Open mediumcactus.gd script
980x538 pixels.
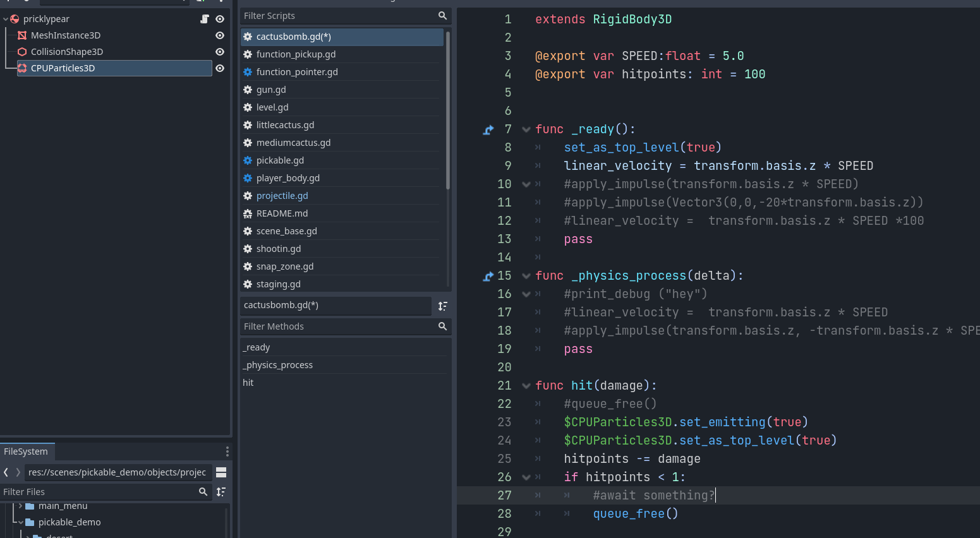tap(342, 143)
